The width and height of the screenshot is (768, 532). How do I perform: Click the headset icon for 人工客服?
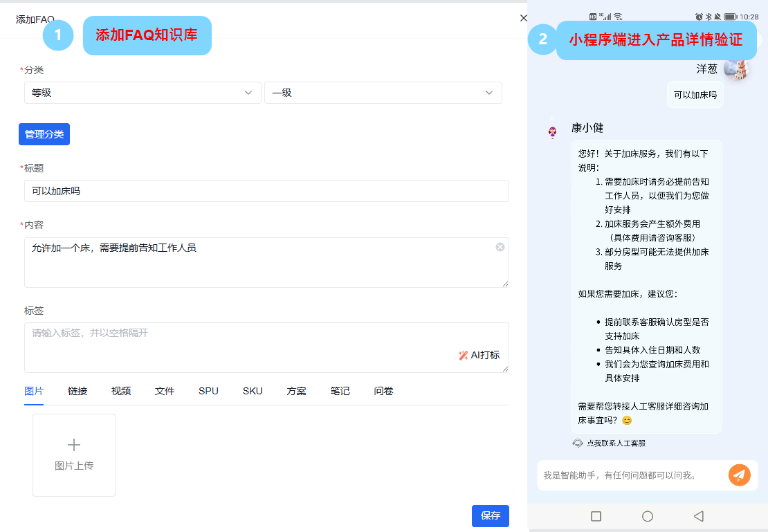[578, 443]
